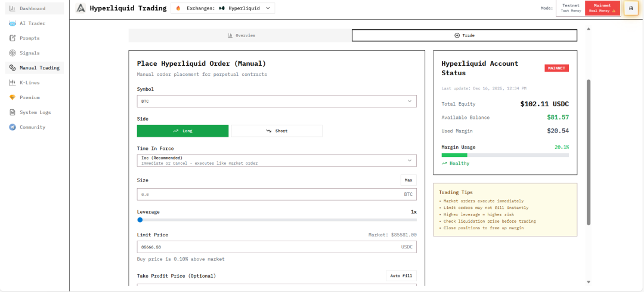Open Community via the Telegram icon

coord(13,127)
